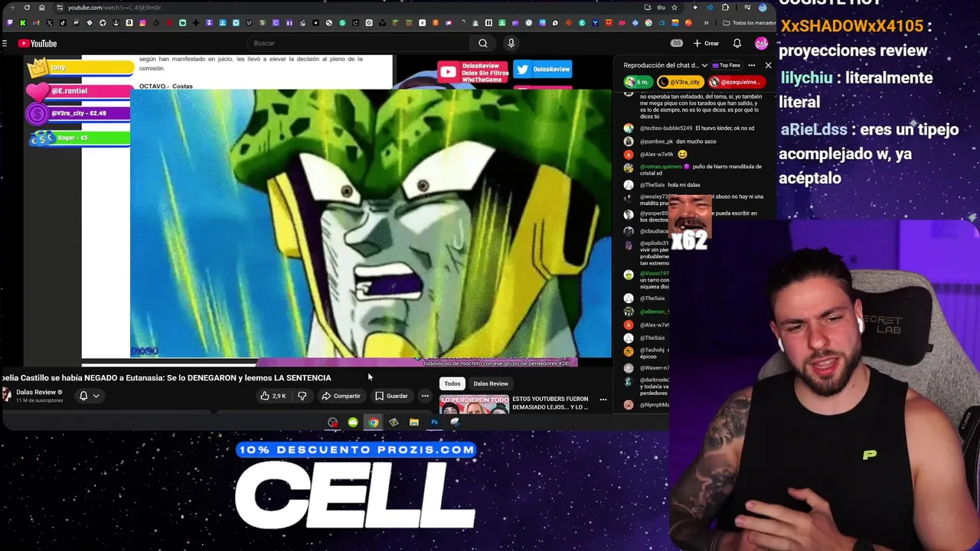Viewport: 980px width, 551px height.
Task: Focus the Buscar search field
Action: tap(358, 44)
